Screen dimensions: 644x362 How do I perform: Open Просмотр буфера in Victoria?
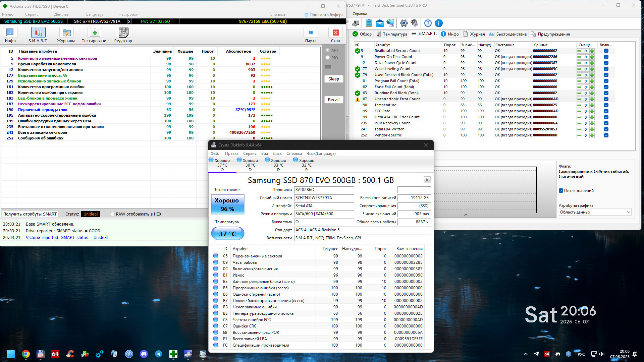click(x=323, y=15)
